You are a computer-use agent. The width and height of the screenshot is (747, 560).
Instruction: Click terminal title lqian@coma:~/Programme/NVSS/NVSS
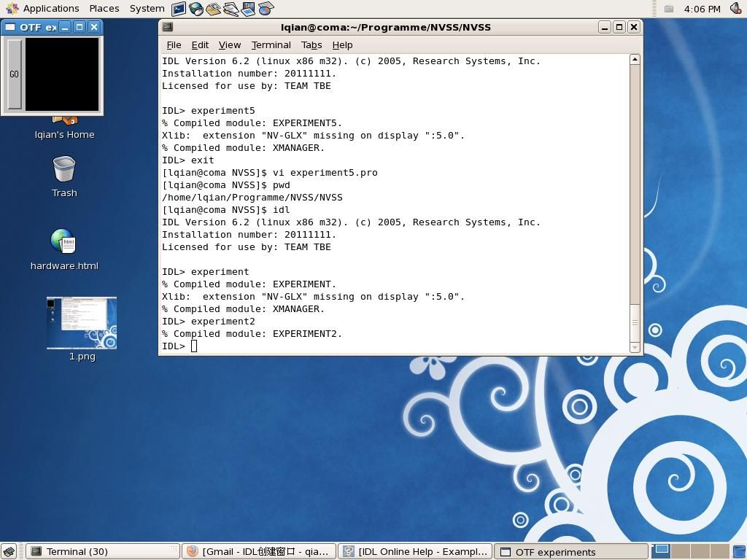coord(385,27)
